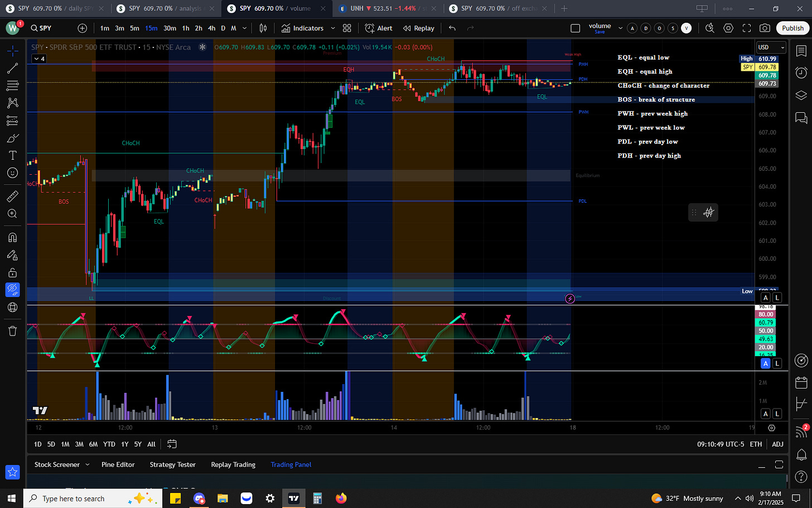Open time axis settings gear
Image resolution: width=812 pixels, height=508 pixels.
tap(771, 428)
